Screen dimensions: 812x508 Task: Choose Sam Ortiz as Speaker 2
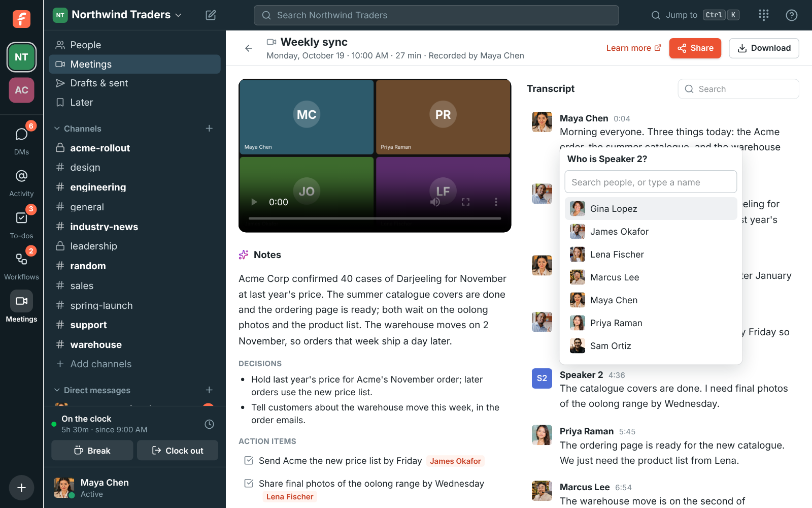pyautogui.click(x=651, y=346)
